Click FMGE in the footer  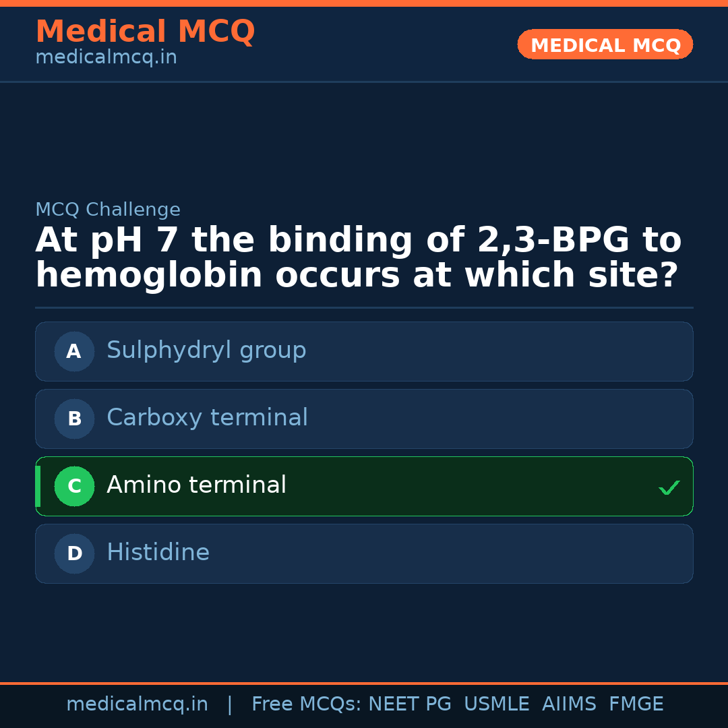(x=636, y=704)
